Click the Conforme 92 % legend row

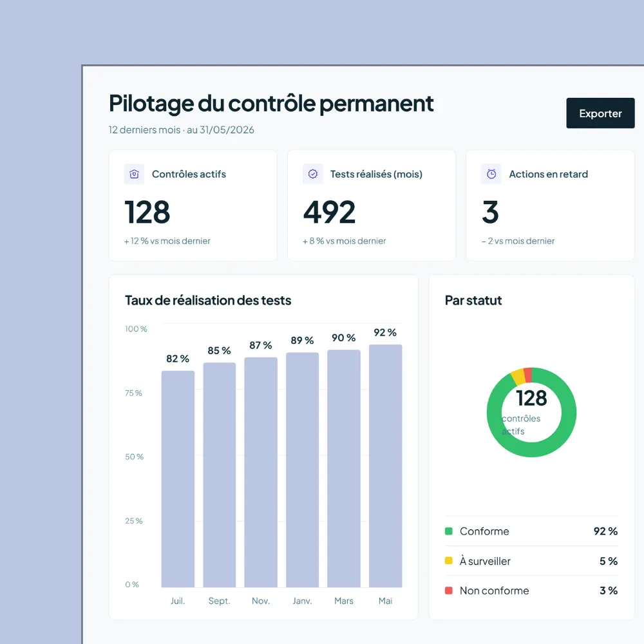coord(531,531)
